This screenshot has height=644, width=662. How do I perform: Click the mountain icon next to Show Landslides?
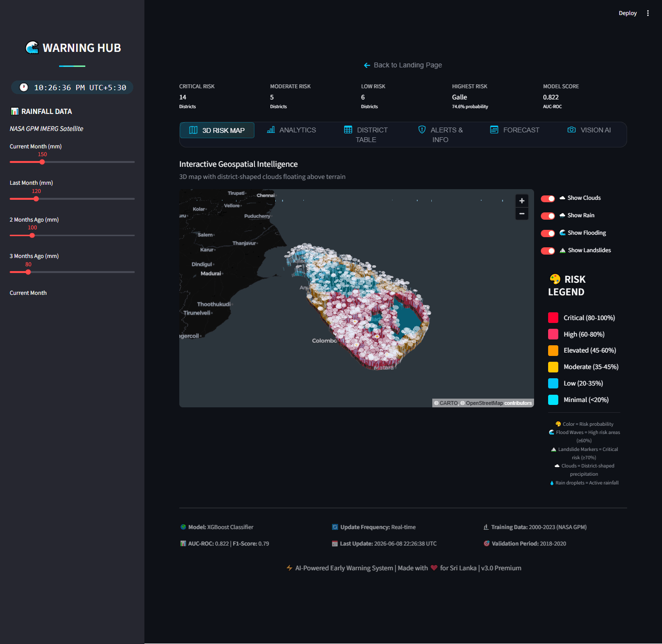pyautogui.click(x=563, y=250)
